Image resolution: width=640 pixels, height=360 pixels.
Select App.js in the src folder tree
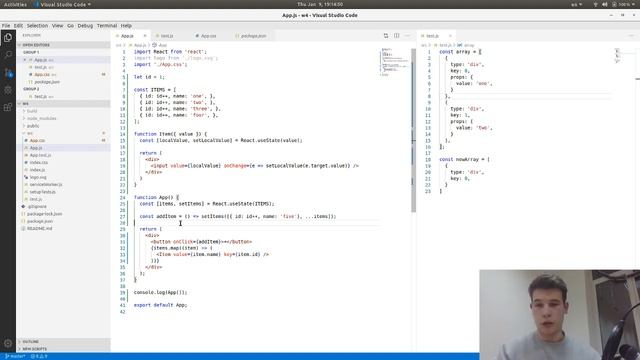pos(63,148)
